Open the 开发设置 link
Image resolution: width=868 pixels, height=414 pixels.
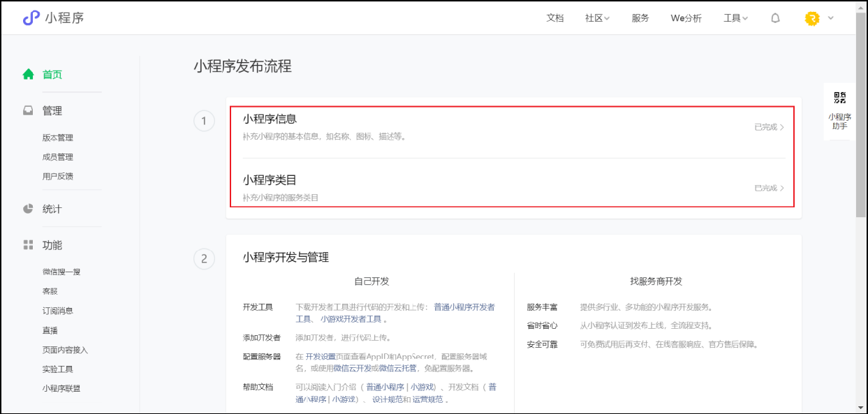(x=320, y=356)
